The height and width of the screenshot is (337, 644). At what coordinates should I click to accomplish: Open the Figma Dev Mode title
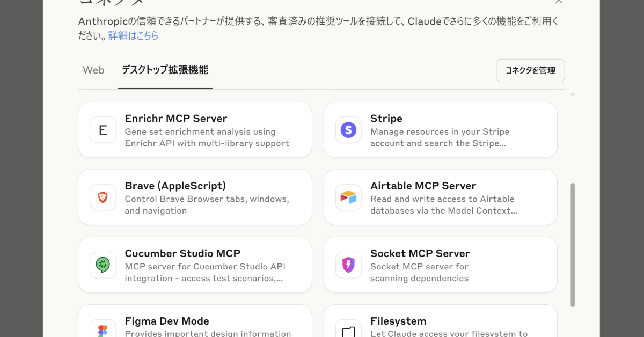coord(167,321)
